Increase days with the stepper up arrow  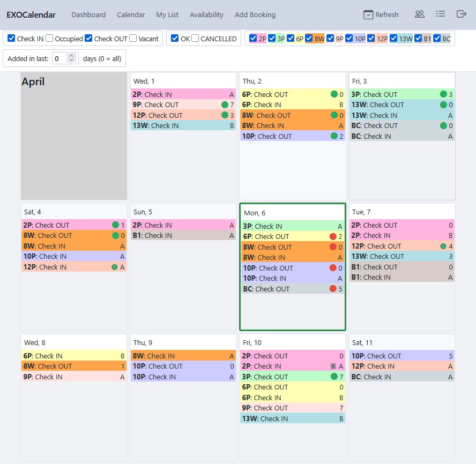pos(71,56)
